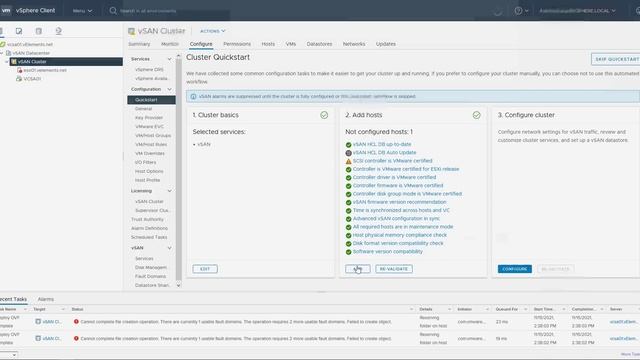640x360 pixels.
Task: Click the error icon in 19 ms task row
Action: click(76, 338)
